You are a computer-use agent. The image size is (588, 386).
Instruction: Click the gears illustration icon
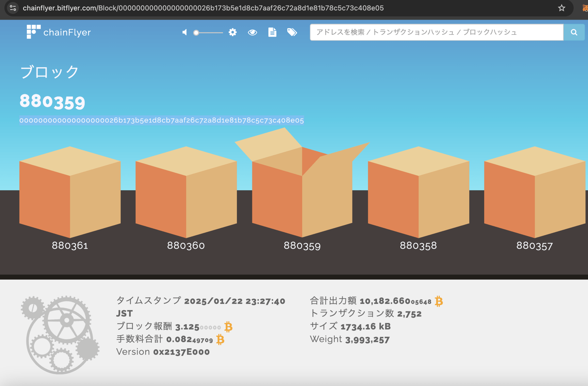tap(60, 335)
